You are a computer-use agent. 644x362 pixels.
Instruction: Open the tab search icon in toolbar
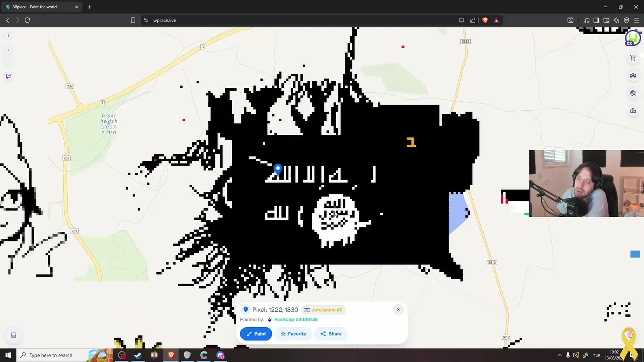pos(570,20)
